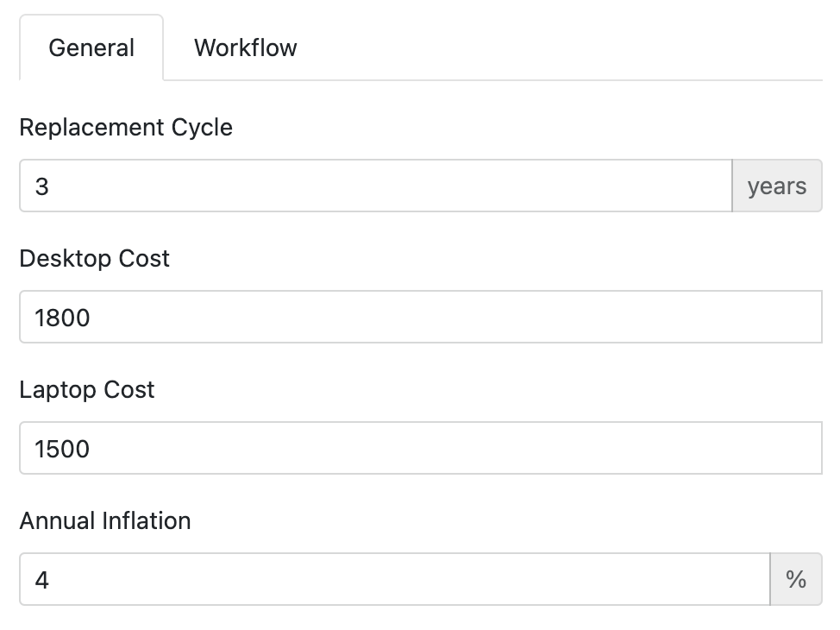The width and height of the screenshot is (840, 630).
Task: Select the General tab
Action: pyautogui.click(x=91, y=47)
